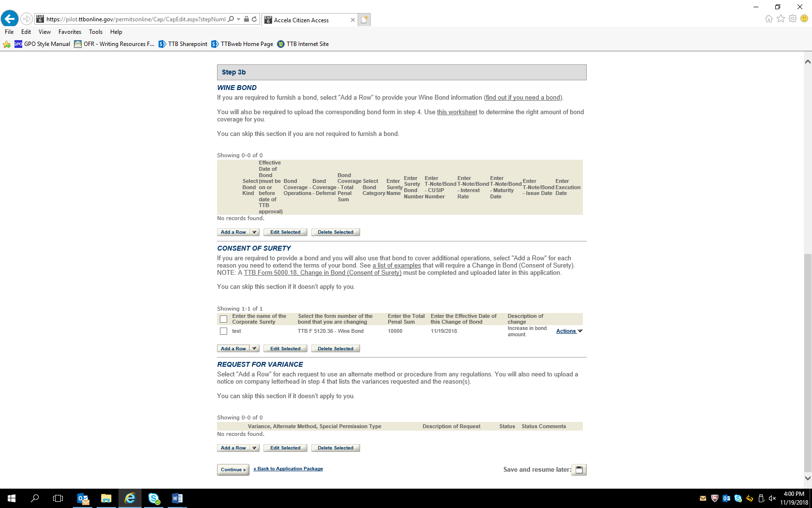Expand Add a Row arrow under Request for Variance

[x=254, y=448]
